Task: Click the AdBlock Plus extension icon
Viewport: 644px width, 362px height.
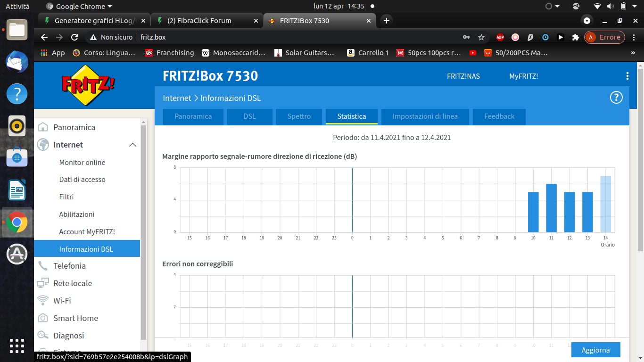Action: point(500,37)
